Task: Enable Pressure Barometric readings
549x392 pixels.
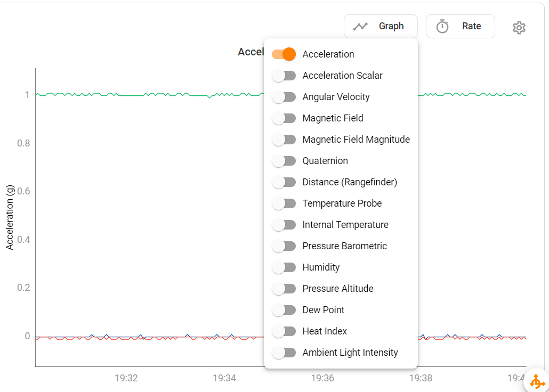Action: [284, 246]
